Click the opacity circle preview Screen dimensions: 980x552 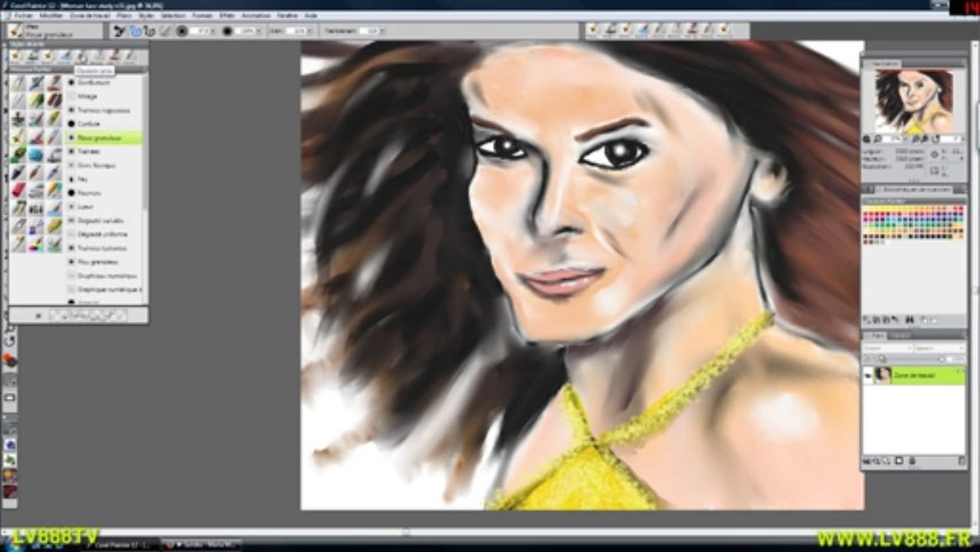pyautogui.click(x=228, y=31)
